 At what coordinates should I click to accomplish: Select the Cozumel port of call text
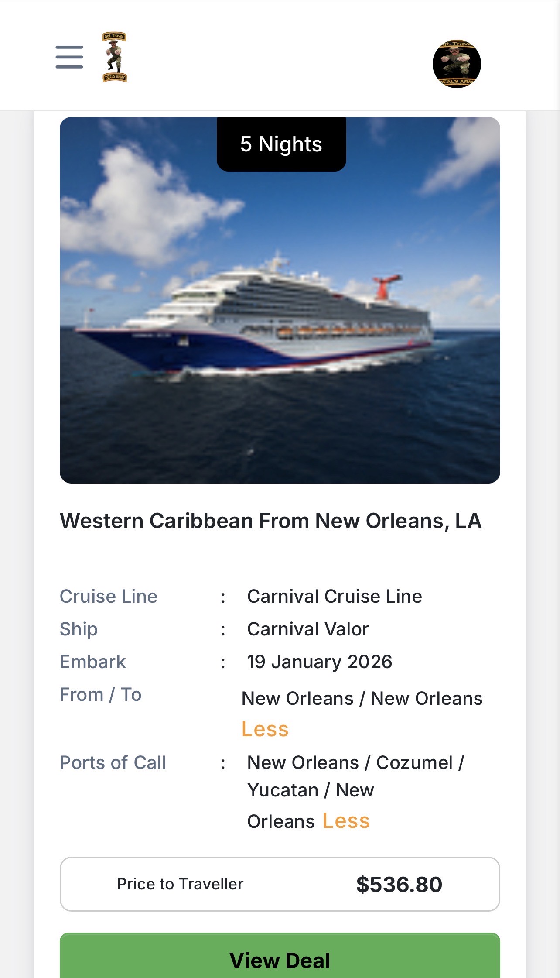pyautogui.click(x=414, y=763)
